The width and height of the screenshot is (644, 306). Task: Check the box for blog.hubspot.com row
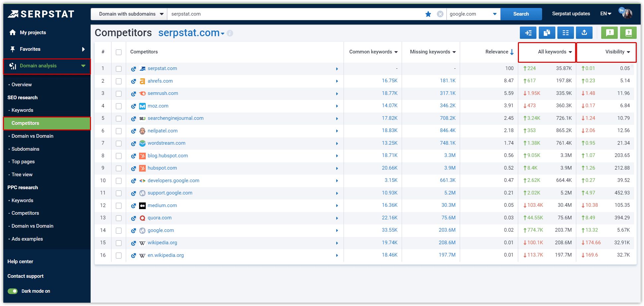coord(119,156)
